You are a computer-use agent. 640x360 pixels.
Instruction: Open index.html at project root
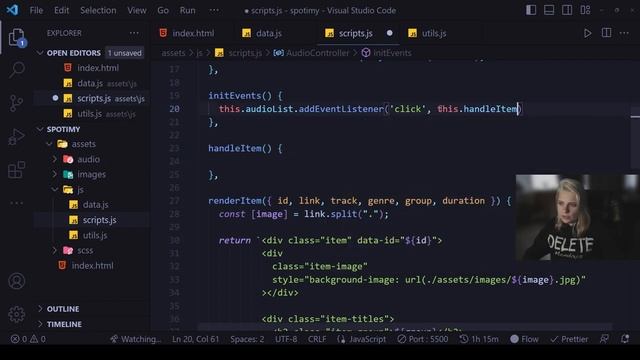click(x=92, y=265)
